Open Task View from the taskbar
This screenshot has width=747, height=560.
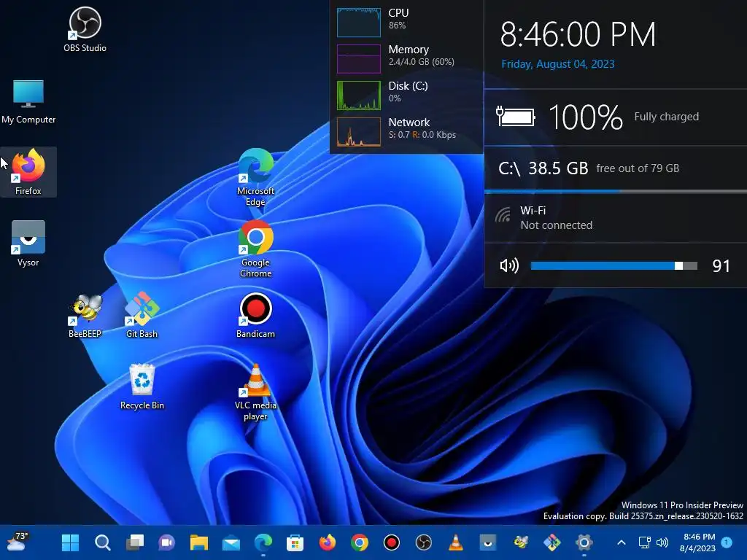pos(135,542)
